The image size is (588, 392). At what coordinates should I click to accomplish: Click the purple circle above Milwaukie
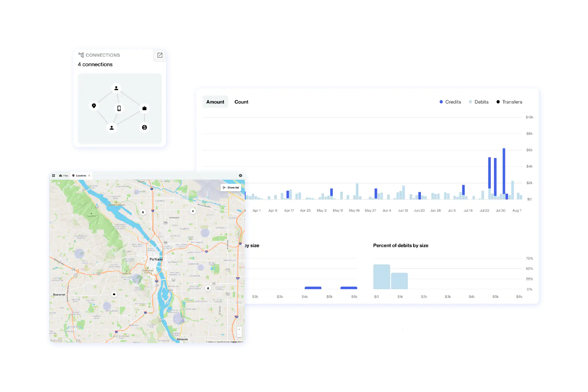178,319
